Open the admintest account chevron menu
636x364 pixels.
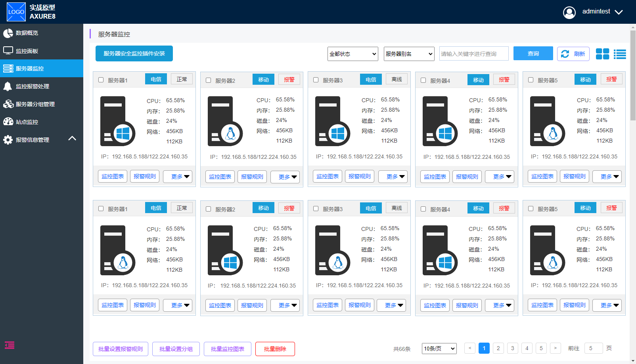tap(619, 12)
